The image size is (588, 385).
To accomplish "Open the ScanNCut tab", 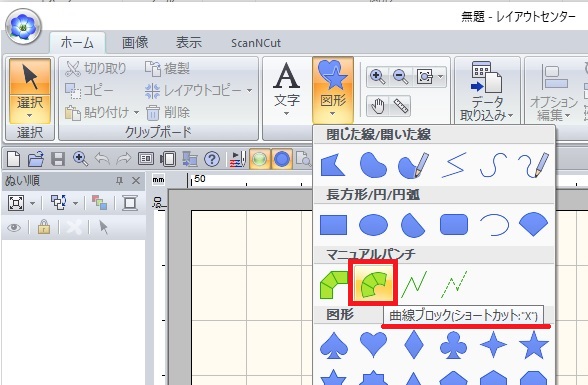I will coord(256,43).
